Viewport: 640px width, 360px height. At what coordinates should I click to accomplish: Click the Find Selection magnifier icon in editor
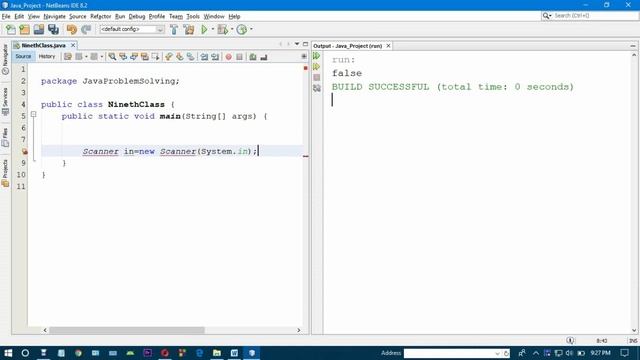tap(112, 57)
